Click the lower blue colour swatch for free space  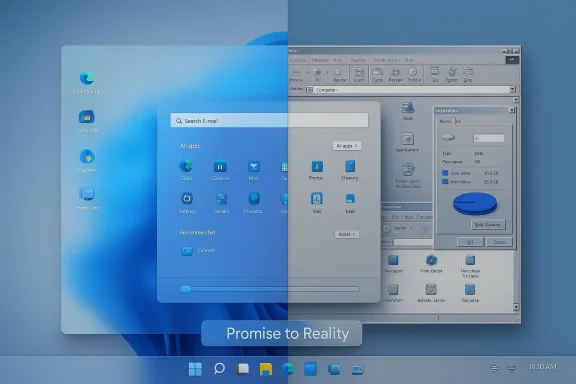[x=445, y=182]
